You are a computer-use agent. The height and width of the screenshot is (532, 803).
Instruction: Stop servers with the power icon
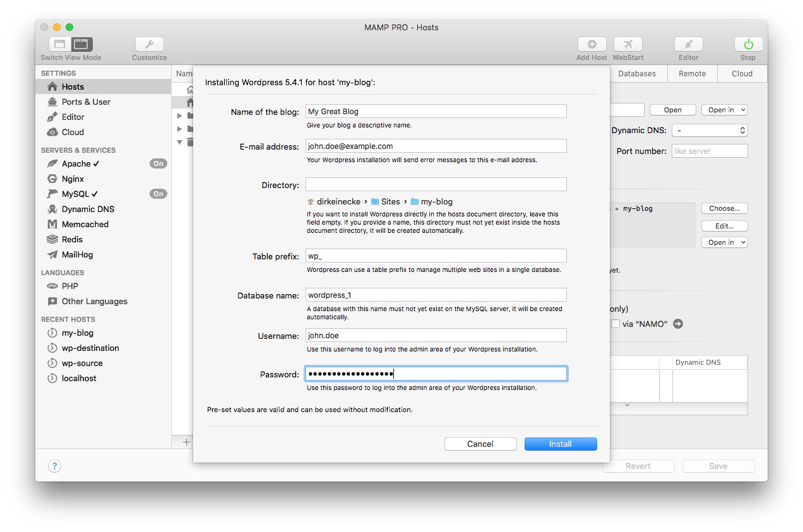(748, 44)
